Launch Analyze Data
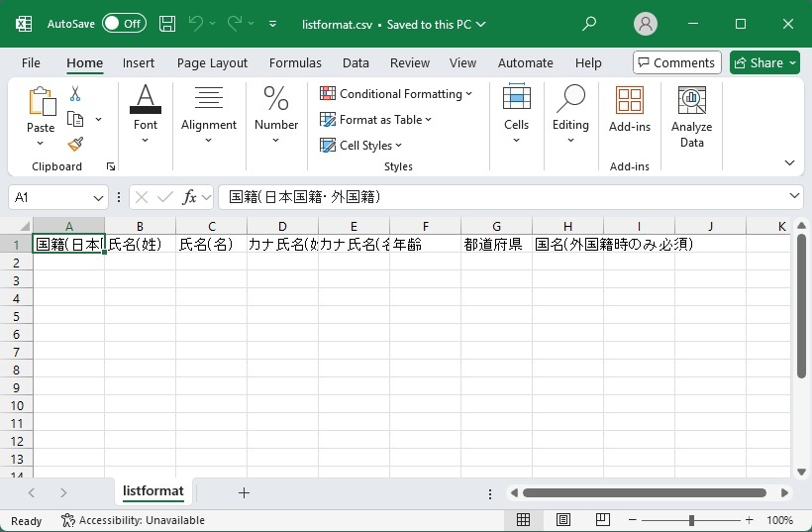Viewport: 812px width, 532px height. point(692,117)
